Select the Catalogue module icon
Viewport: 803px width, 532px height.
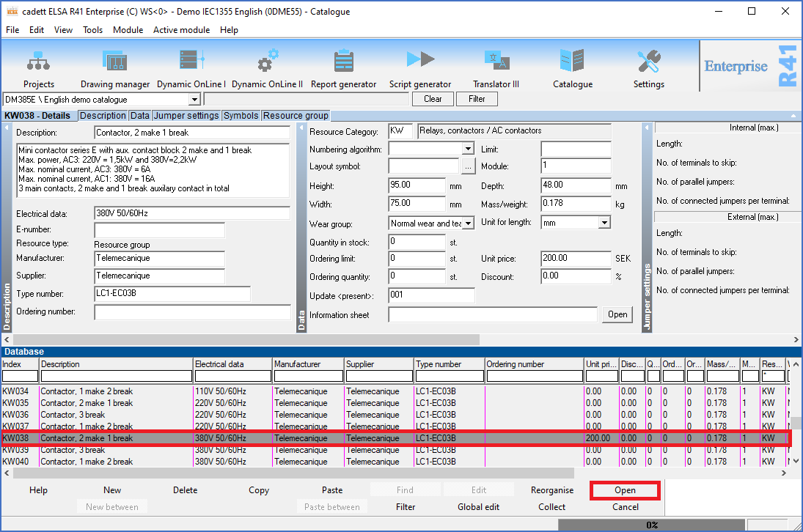pyautogui.click(x=572, y=61)
